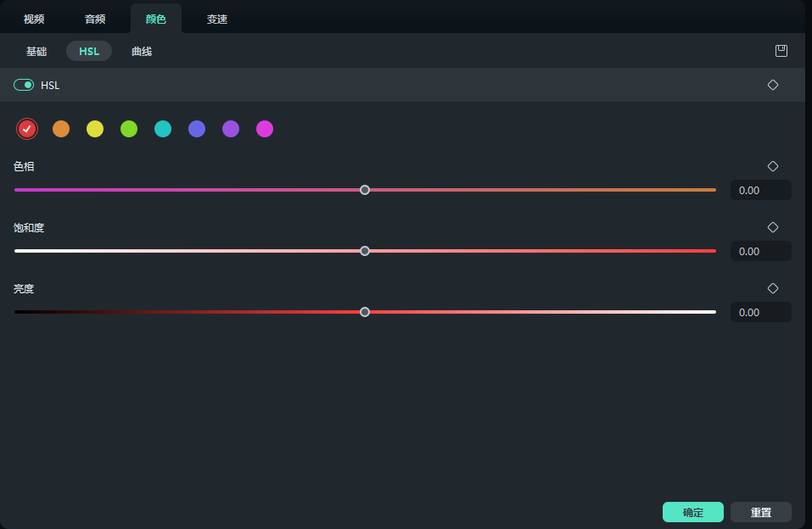Select the HSL sub-tab
This screenshot has height=529, width=812.
(x=89, y=51)
